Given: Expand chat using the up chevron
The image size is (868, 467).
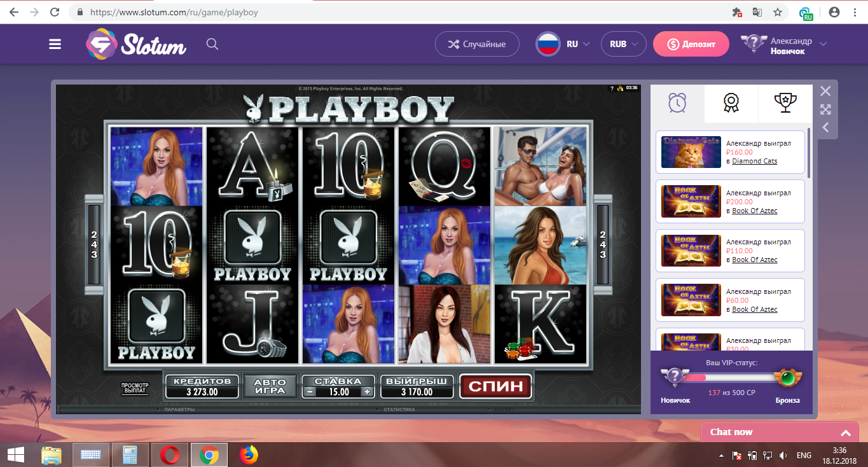Looking at the screenshot, I should (x=845, y=433).
